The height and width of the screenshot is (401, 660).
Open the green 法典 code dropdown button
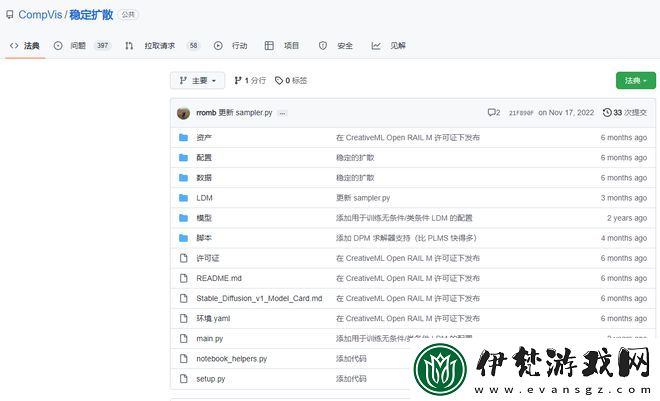point(636,80)
